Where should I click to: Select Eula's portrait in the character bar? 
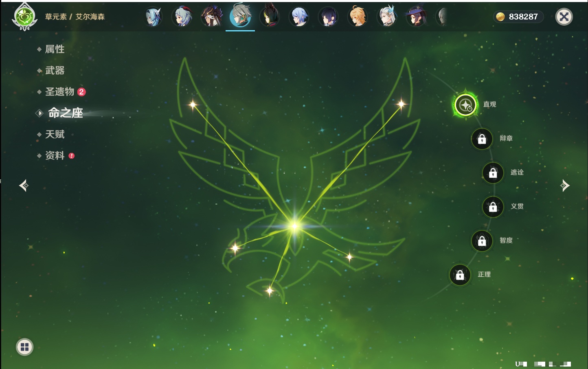(x=153, y=17)
